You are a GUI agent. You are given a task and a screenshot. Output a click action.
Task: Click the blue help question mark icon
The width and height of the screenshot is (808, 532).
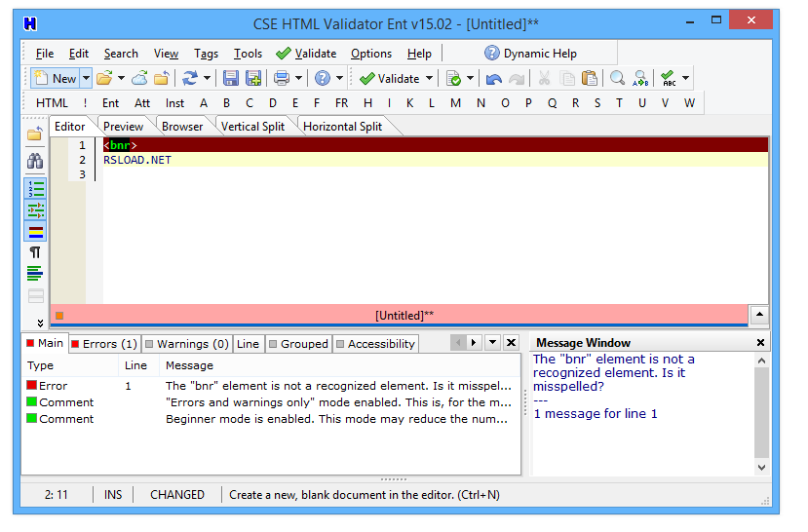[x=323, y=79]
